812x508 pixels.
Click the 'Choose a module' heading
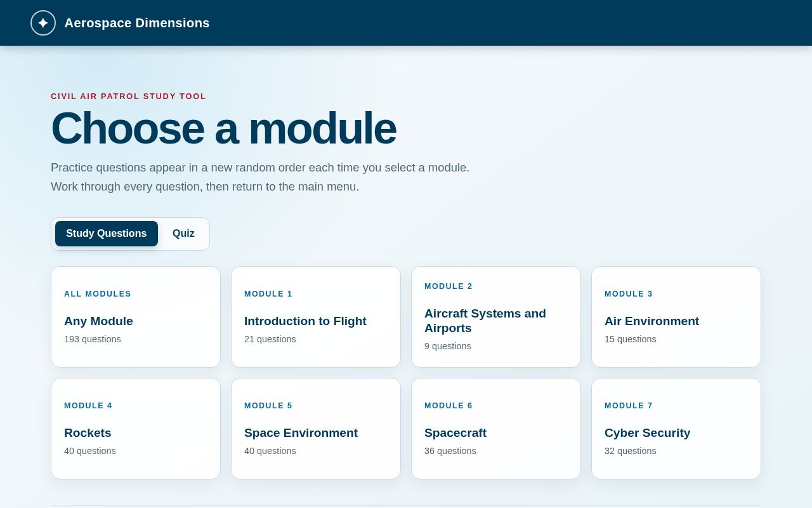click(x=223, y=128)
